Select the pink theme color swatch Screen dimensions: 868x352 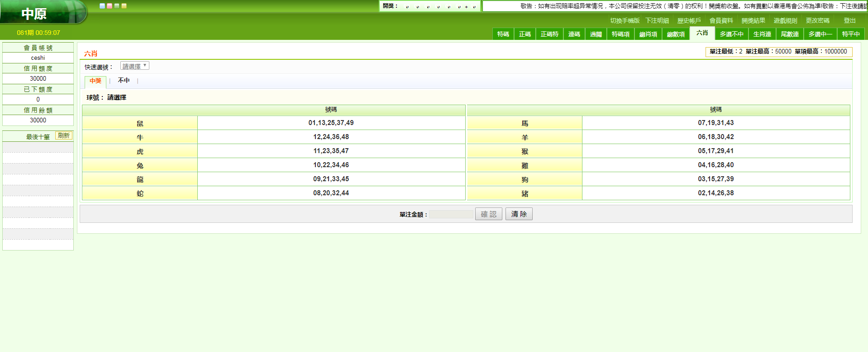tap(110, 6)
